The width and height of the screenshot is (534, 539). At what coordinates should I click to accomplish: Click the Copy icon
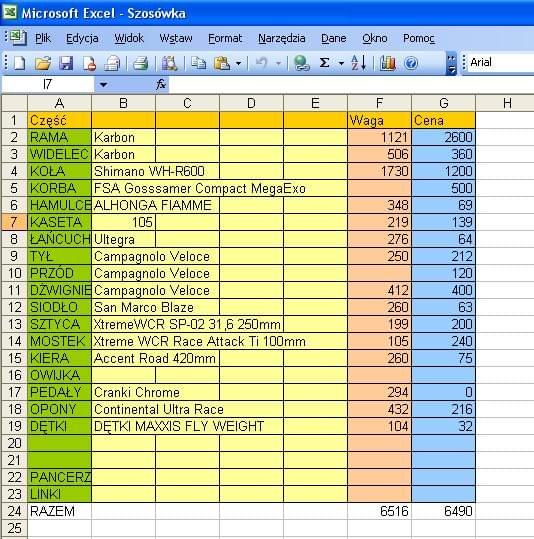click(x=198, y=63)
